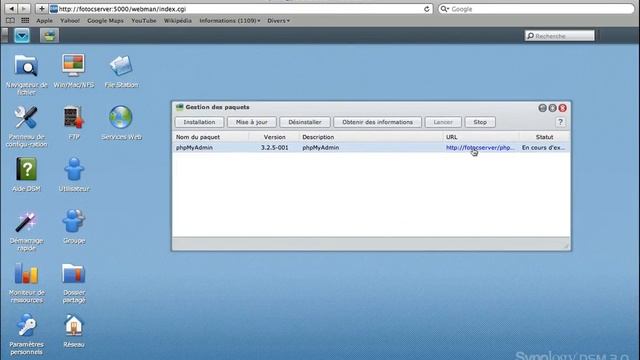Click Obtenir des informations button
The width and height of the screenshot is (640, 360).
[377, 122]
